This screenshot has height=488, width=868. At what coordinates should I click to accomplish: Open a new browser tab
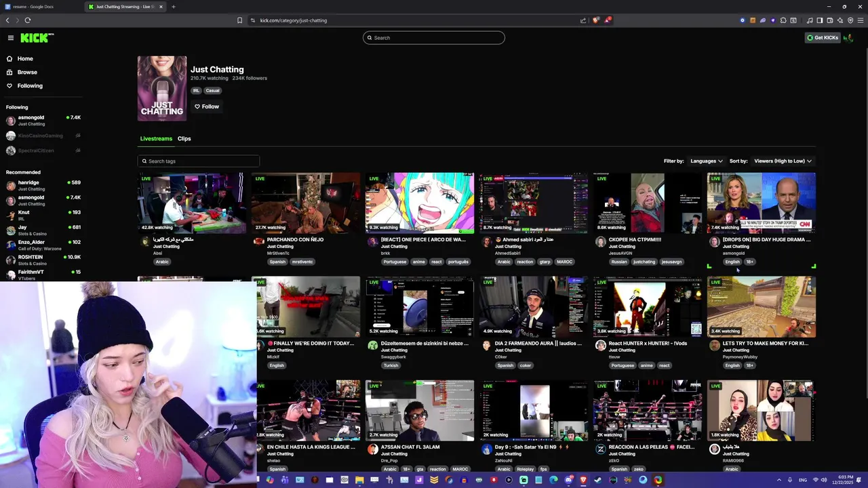tap(174, 7)
